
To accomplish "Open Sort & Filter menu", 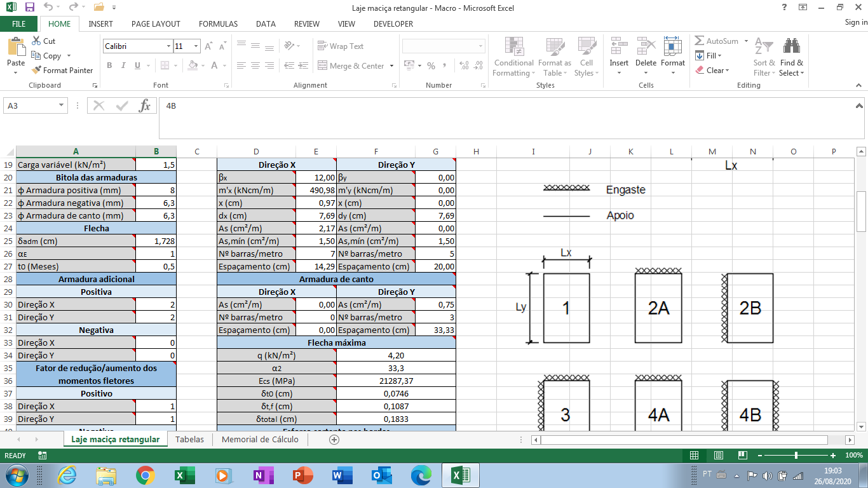I will point(764,57).
